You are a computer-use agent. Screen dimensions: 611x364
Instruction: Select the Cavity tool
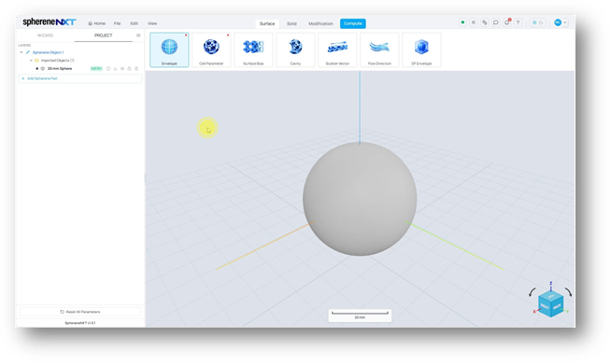tap(295, 49)
